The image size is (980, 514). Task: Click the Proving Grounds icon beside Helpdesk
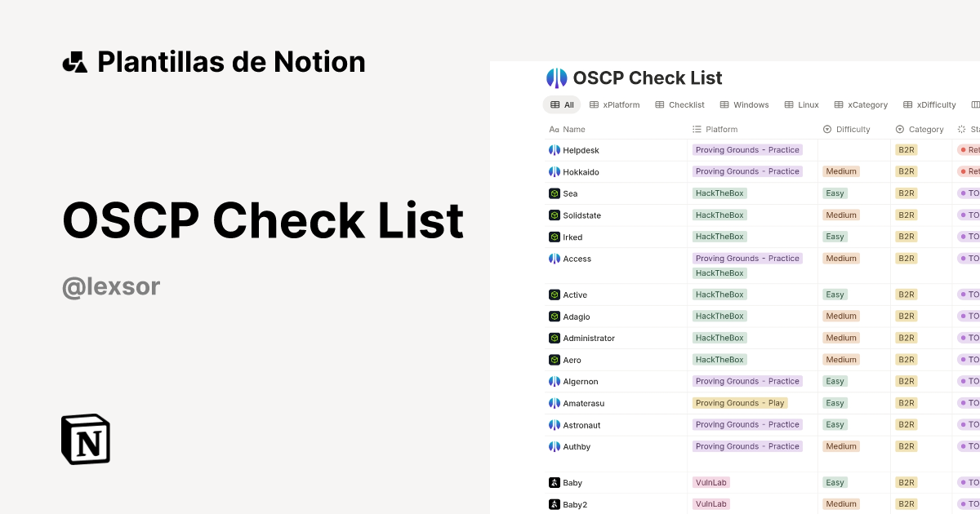click(554, 150)
